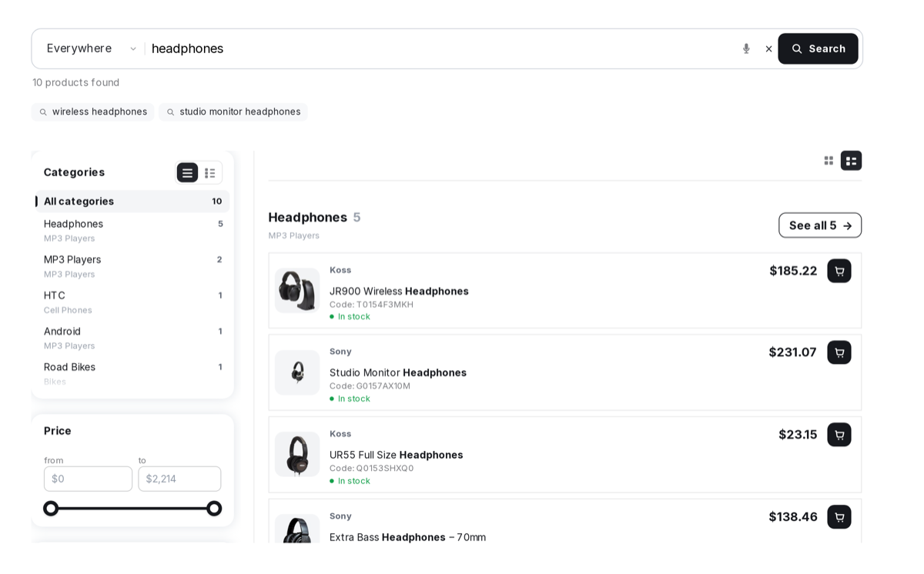Switch categories to tree view
The width and height of the screenshot is (924, 574).
tap(210, 172)
